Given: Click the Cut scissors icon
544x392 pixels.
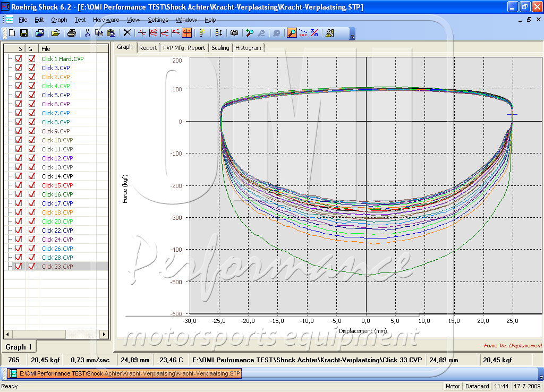Looking at the screenshot, I should tap(88, 33).
